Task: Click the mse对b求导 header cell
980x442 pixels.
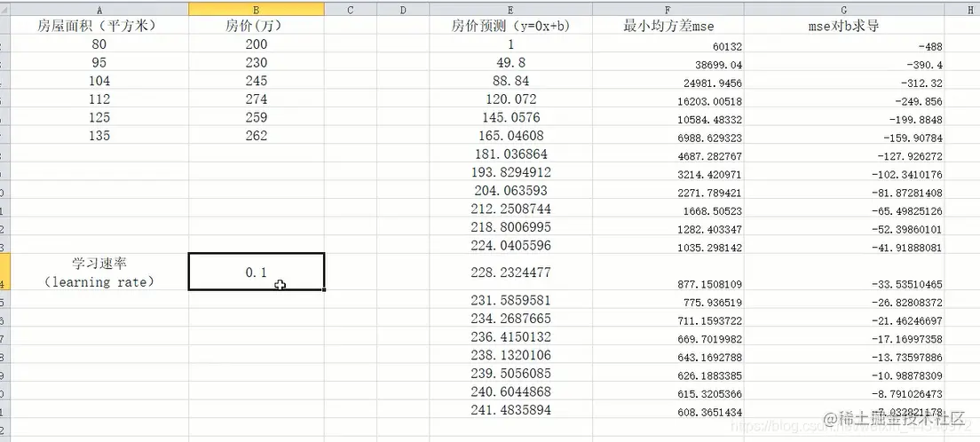Action: tap(844, 26)
